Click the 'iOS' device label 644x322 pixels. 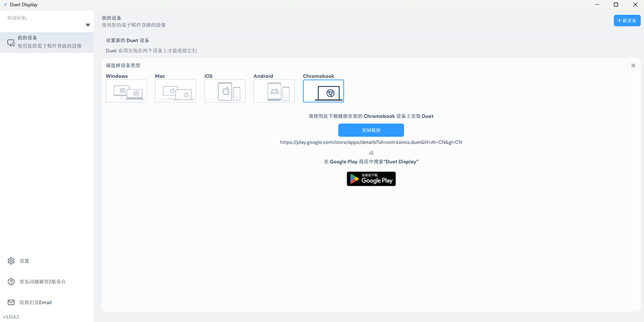[x=208, y=76]
